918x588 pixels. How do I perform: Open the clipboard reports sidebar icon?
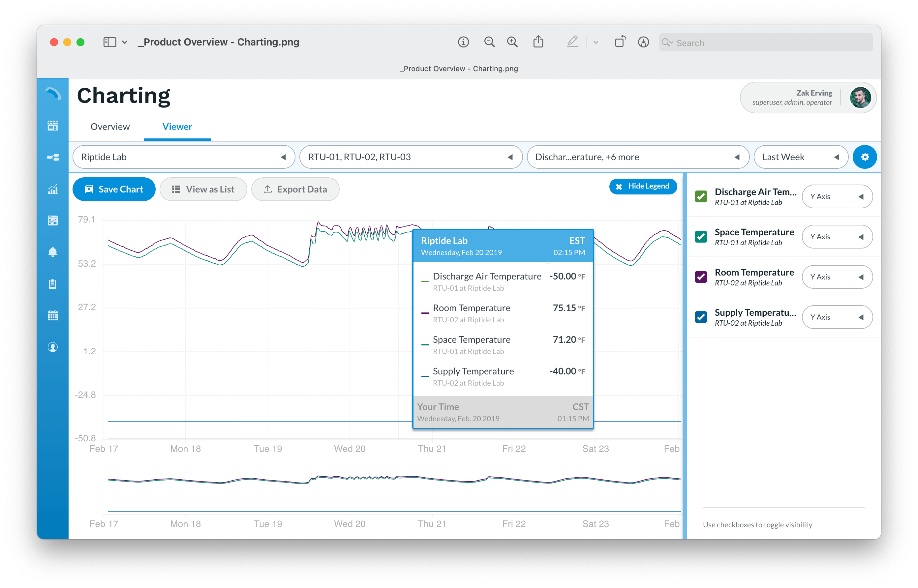tap(53, 284)
